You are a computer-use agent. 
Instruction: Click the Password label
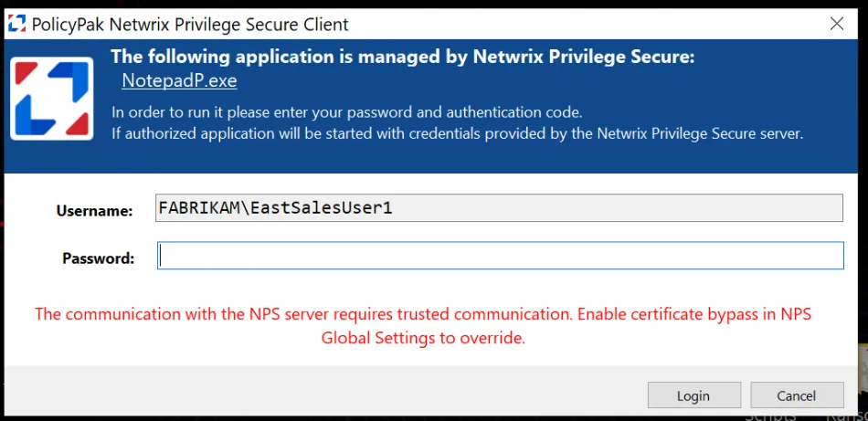point(98,258)
